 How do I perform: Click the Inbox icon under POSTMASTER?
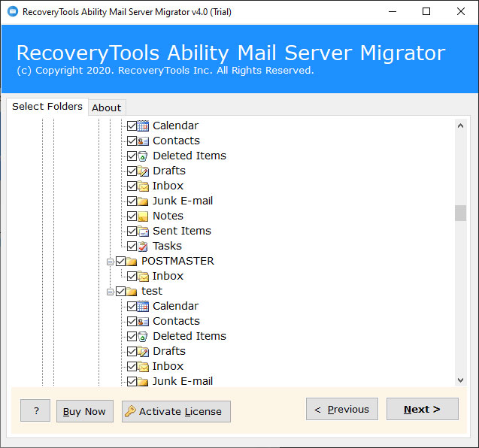pos(143,276)
